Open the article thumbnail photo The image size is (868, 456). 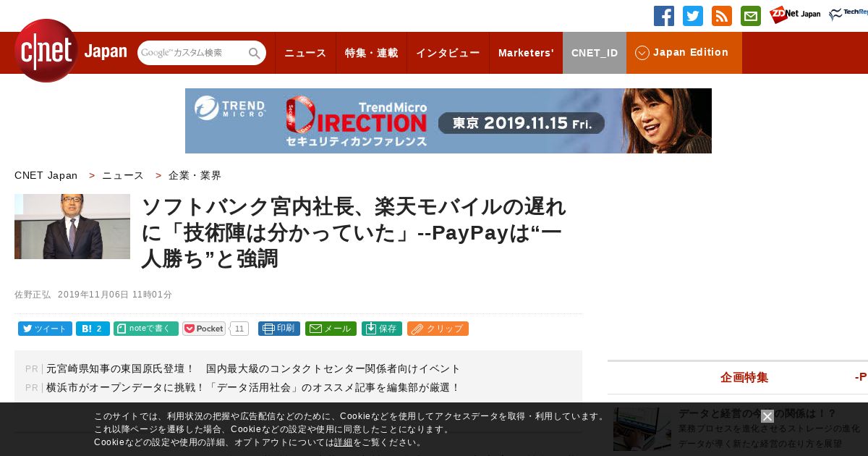[72, 227]
